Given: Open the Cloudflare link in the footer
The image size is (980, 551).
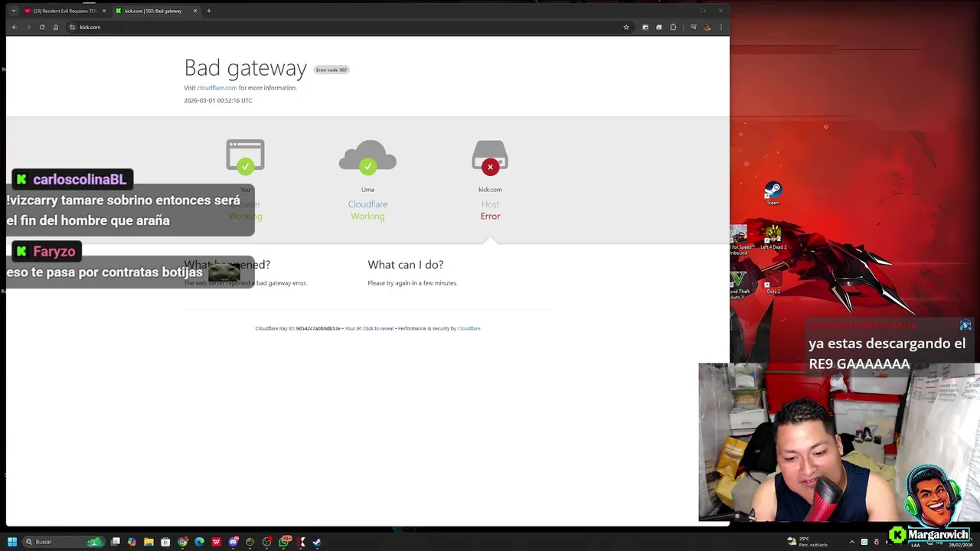Looking at the screenshot, I should pos(469,328).
